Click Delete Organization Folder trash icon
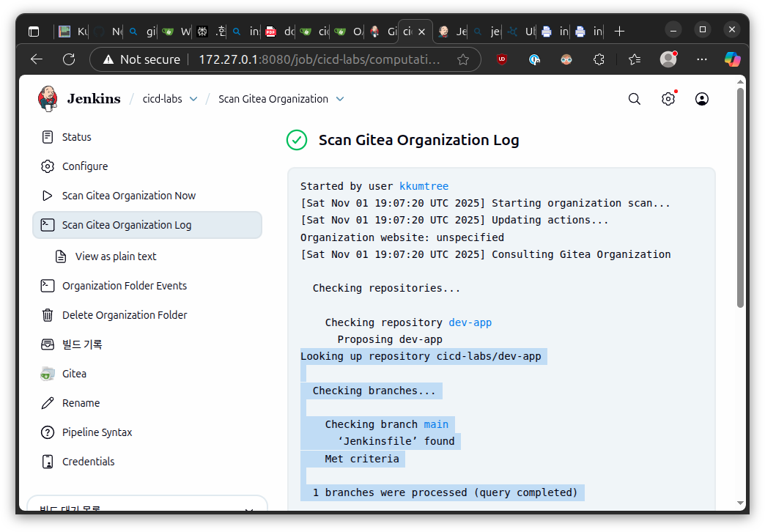 pyautogui.click(x=48, y=315)
